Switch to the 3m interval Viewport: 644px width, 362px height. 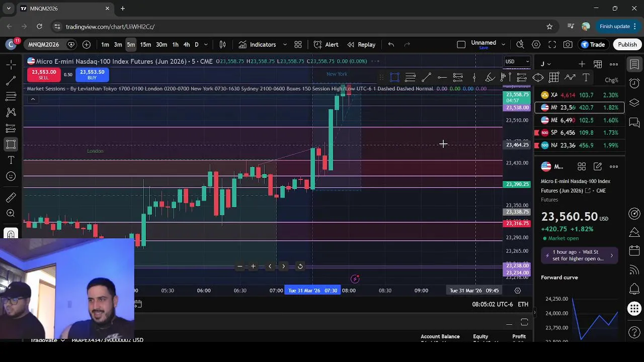pos(118,44)
